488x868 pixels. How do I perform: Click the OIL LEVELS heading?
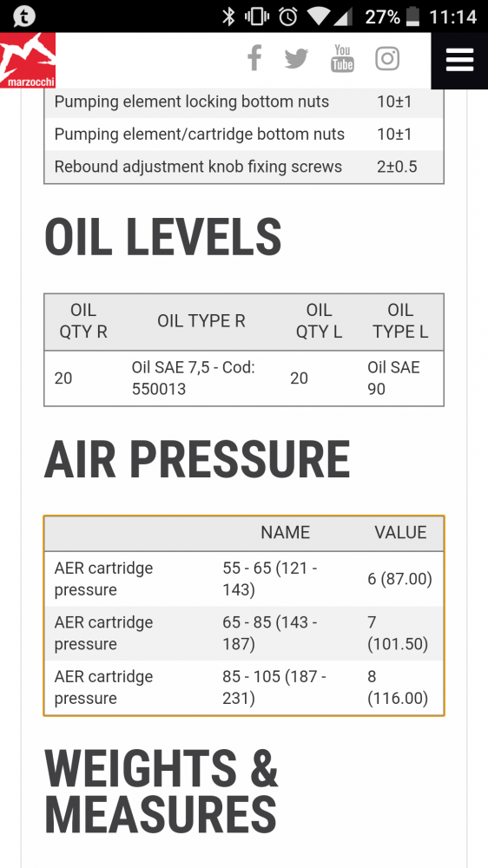pyautogui.click(x=163, y=237)
